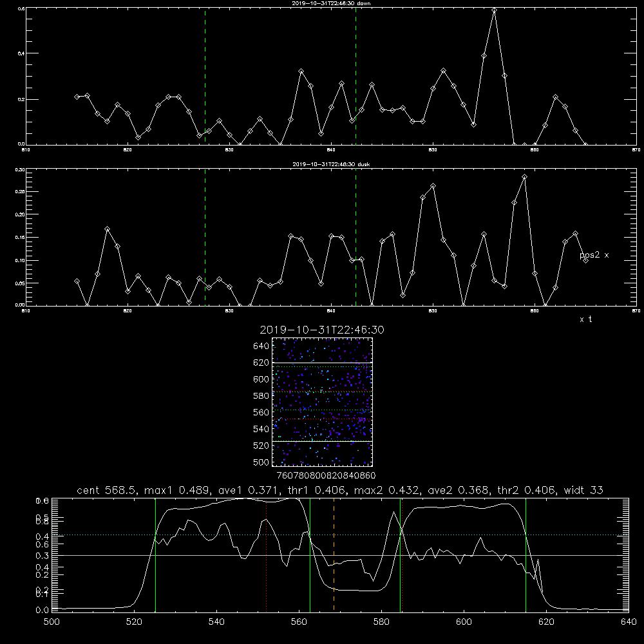644x644 pixels.
Task: Click the '600' x-axis label of bottom plot
Action: tap(464, 622)
